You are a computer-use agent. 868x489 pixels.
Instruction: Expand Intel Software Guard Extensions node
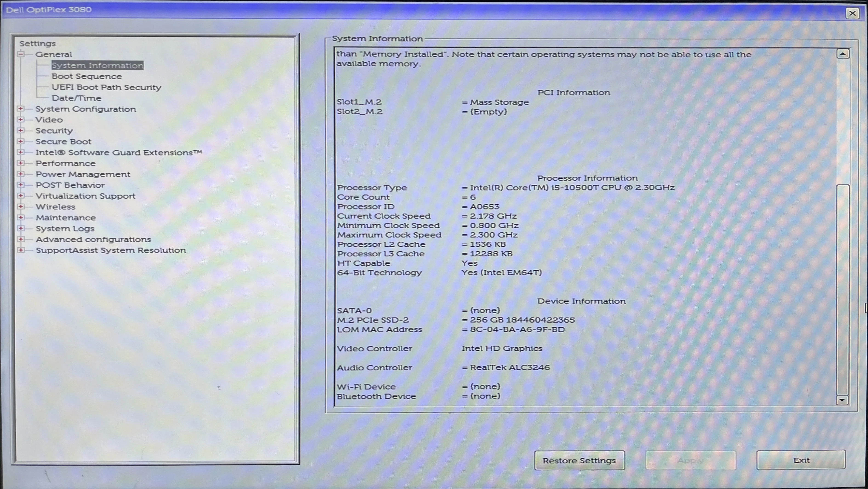click(x=21, y=152)
